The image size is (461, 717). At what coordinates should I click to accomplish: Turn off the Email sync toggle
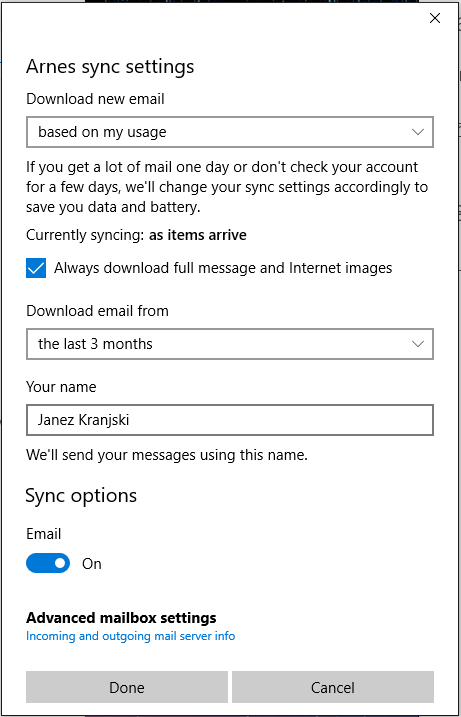tap(48, 563)
